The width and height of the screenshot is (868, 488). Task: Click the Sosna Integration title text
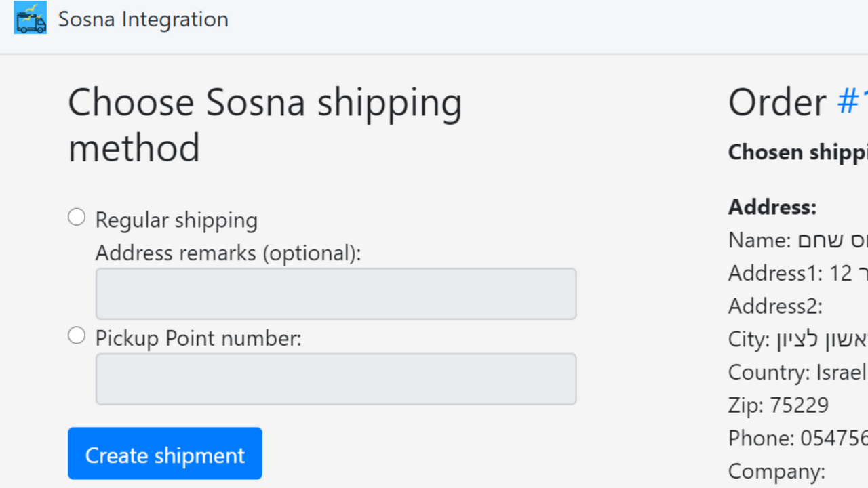pyautogui.click(x=142, y=18)
